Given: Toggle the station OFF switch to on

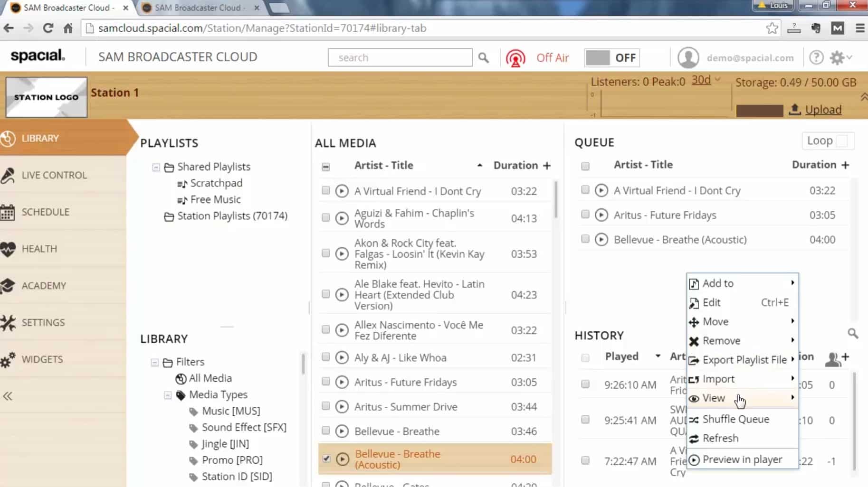Looking at the screenshot, I should pyautogui.click(x=611, y=57).
